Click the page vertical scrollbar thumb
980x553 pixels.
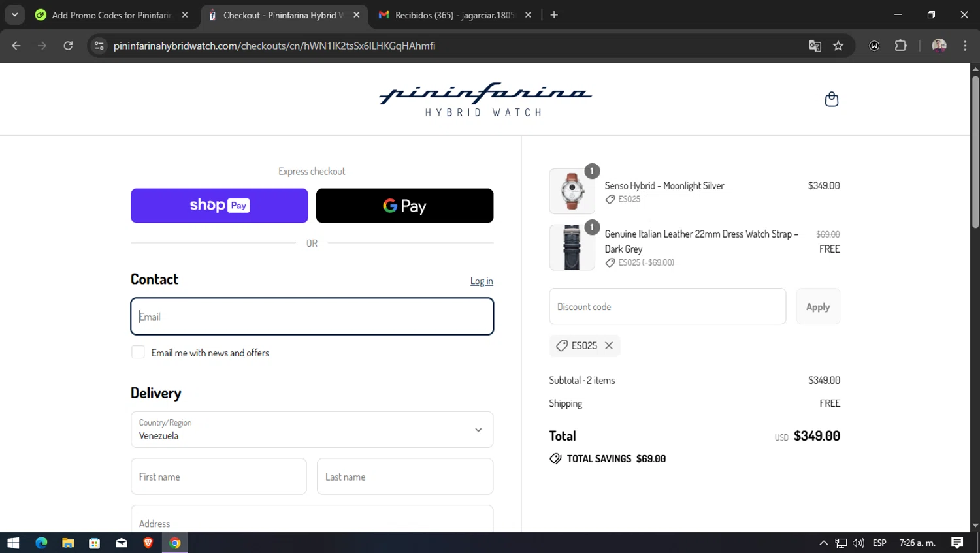click(x=975, y=151)
